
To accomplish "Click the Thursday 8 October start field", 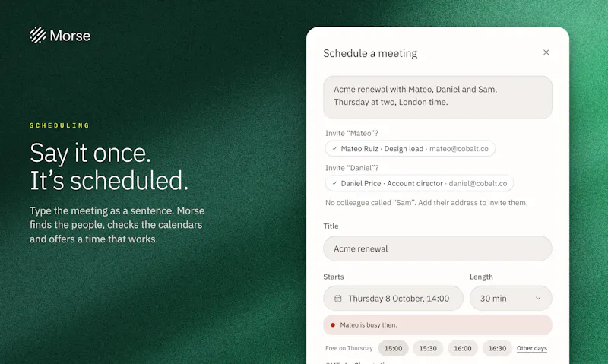I will (x=393, y=298).
